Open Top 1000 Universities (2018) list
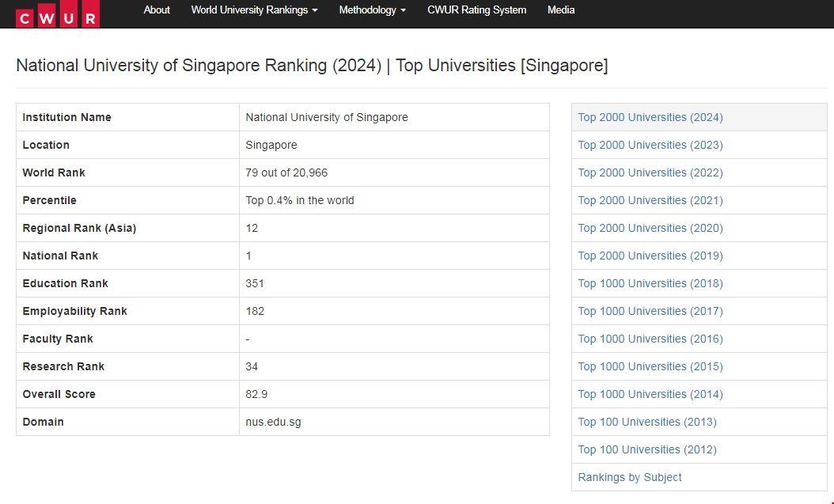 650,283
